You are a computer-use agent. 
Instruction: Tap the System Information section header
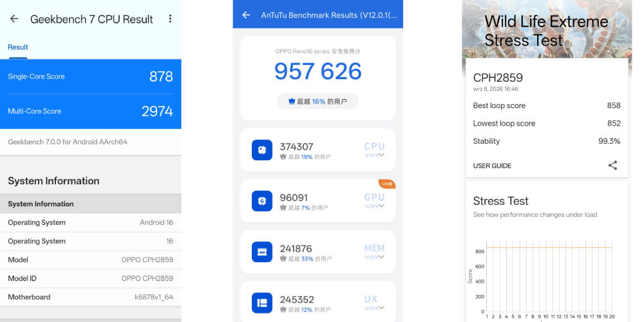[x=90, y=204]
